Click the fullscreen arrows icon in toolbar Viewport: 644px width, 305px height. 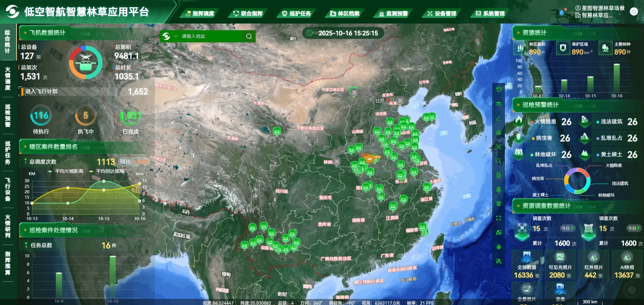coord(499,218)
